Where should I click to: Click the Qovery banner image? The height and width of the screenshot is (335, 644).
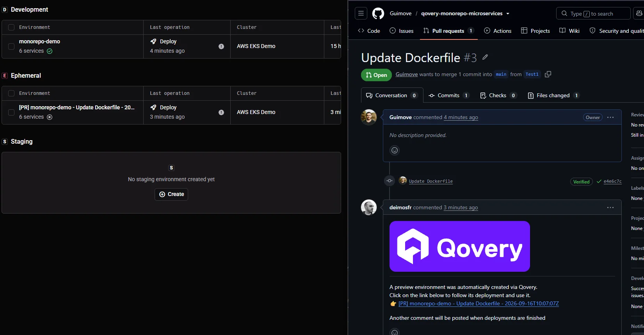tap(459, 246)
